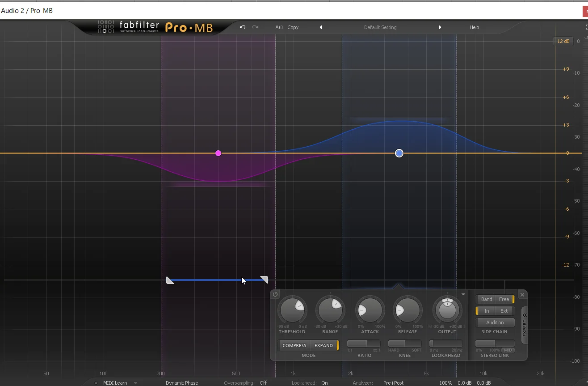The image size is (588, 386).
Task: Open the Dynamic Phase processing mode menu
Action: pyautogui.click(x=182, y=383)
